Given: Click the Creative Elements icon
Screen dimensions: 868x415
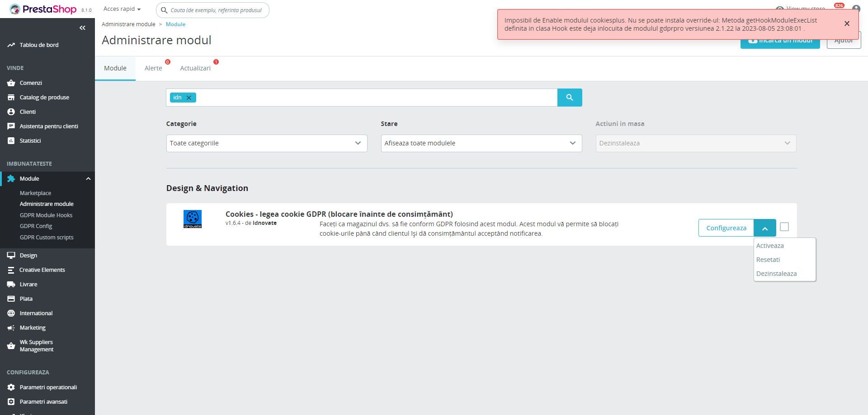Looking at the screenshot, I should [x=11, y=270].
